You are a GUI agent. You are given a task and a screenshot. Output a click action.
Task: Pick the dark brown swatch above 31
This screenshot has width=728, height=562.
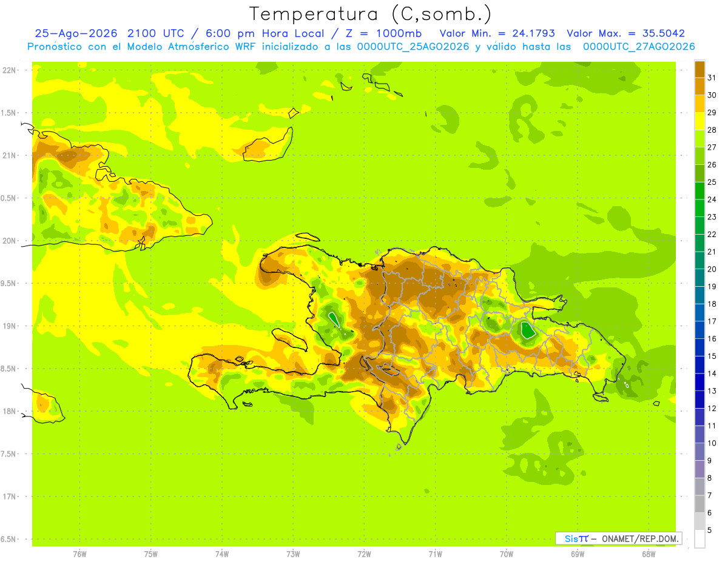(x=699, y=69)
